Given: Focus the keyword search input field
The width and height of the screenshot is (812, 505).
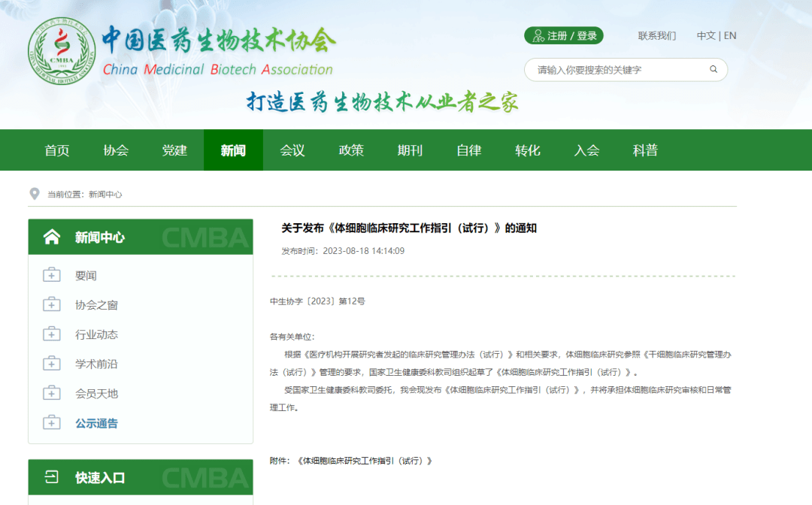Looking at the screenshot, I should 617,70.
